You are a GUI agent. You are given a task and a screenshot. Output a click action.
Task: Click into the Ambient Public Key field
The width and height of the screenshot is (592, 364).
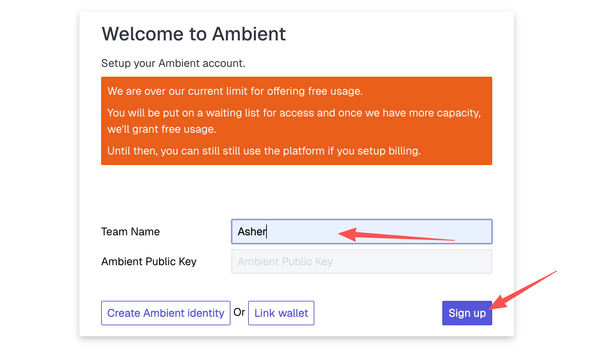(x=362, y=261)
